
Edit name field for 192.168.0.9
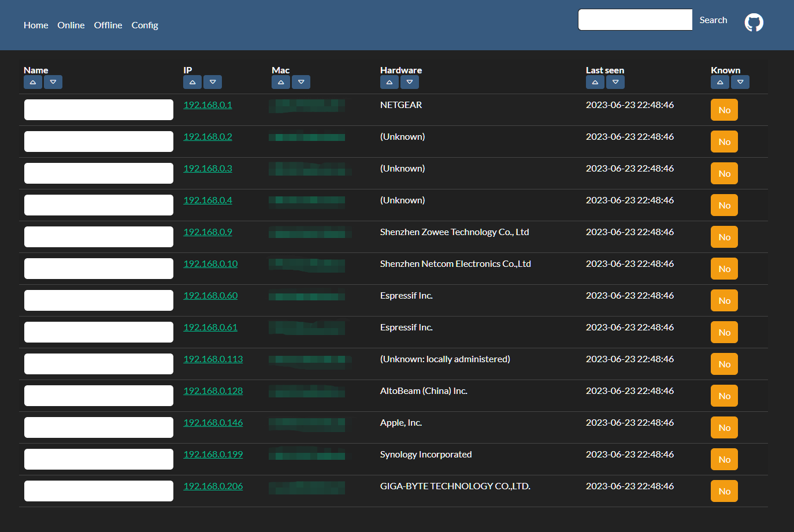(99, 237)
